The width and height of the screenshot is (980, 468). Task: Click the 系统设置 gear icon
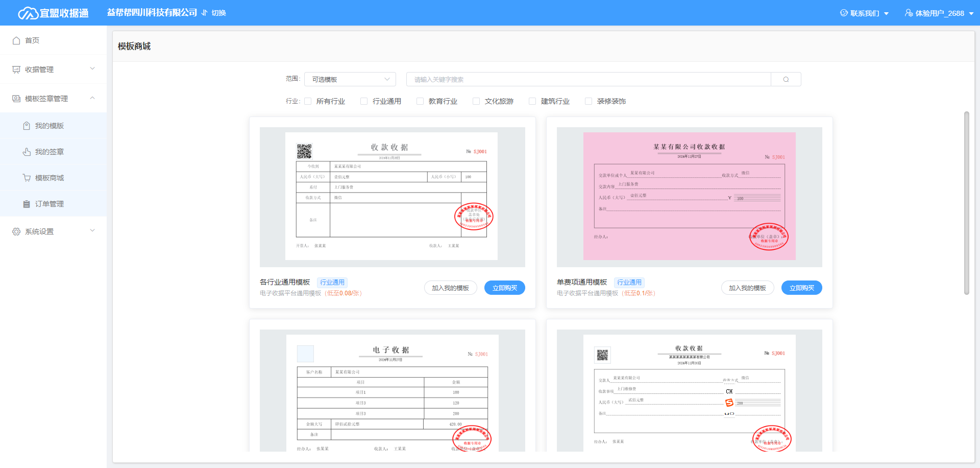pyautogui.click(x=16, y=231)
